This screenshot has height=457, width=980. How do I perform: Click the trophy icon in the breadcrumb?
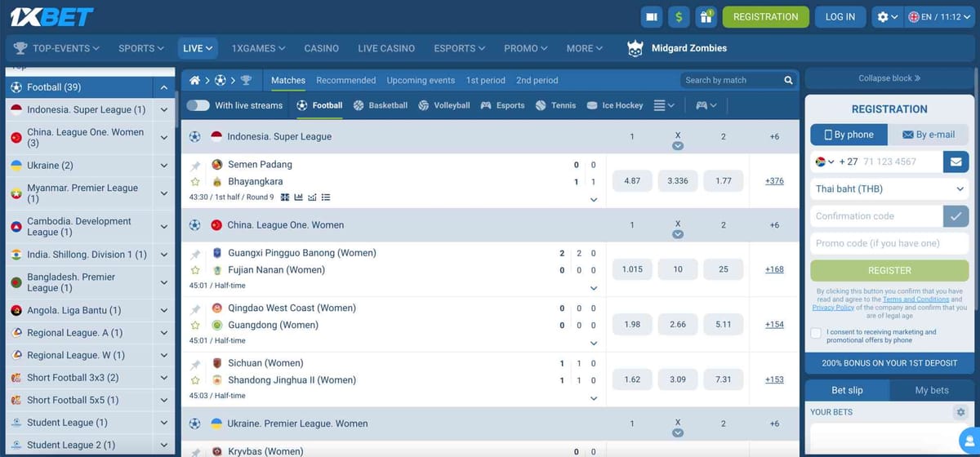tap(246, 80)
